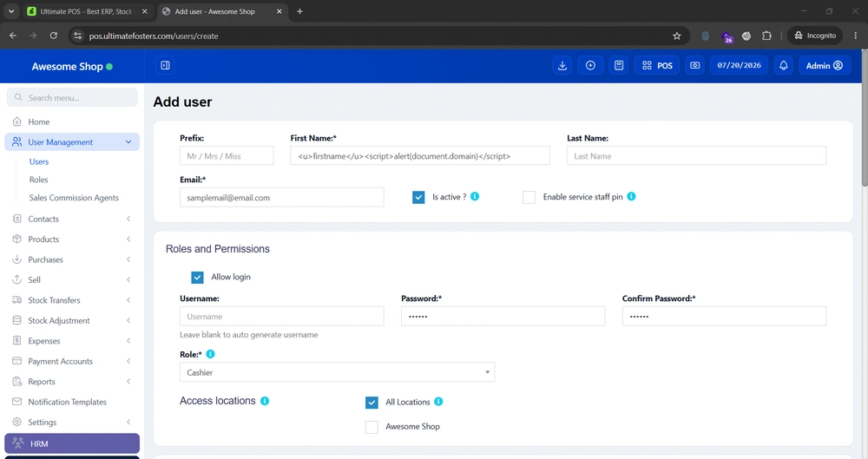Image resolution: width=868 pixels, height=459 pixels.
Task: Check the Awesome Shop location checkbox
Action: (372, 427)
